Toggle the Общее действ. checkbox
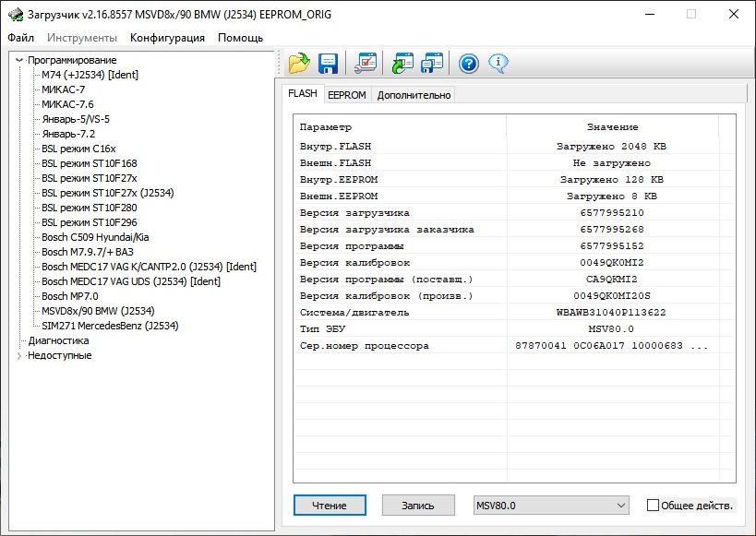 (x=654, y=506)
